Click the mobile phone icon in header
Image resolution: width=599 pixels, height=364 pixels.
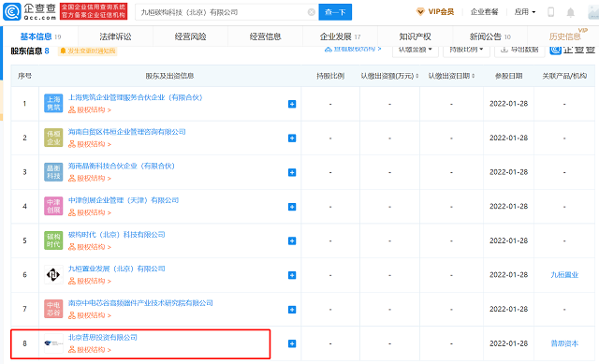tap(550, 12)
